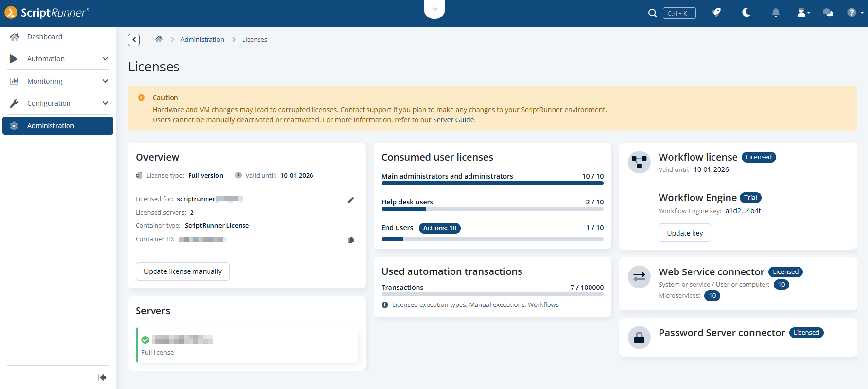Screen dimensions: 868x389
Task: Collapse the sidebar navigation
Action: point(102,378)
